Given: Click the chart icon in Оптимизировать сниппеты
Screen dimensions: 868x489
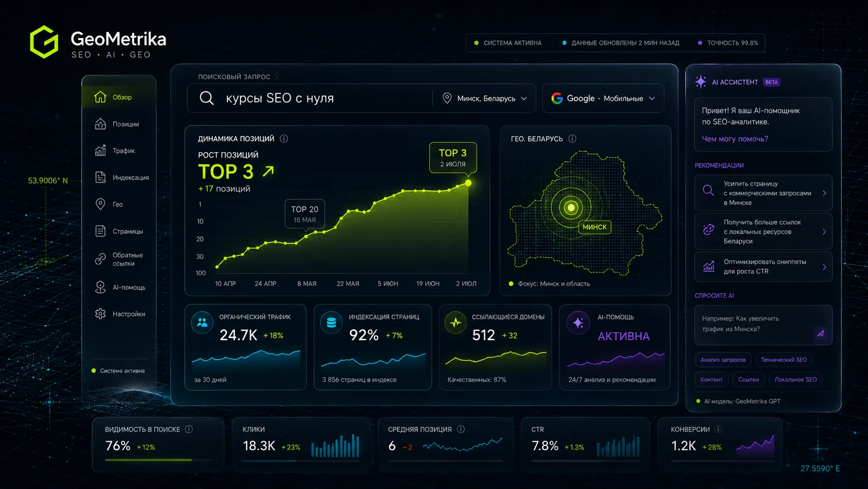Looking at the screenshot, I should coord(709,267).
